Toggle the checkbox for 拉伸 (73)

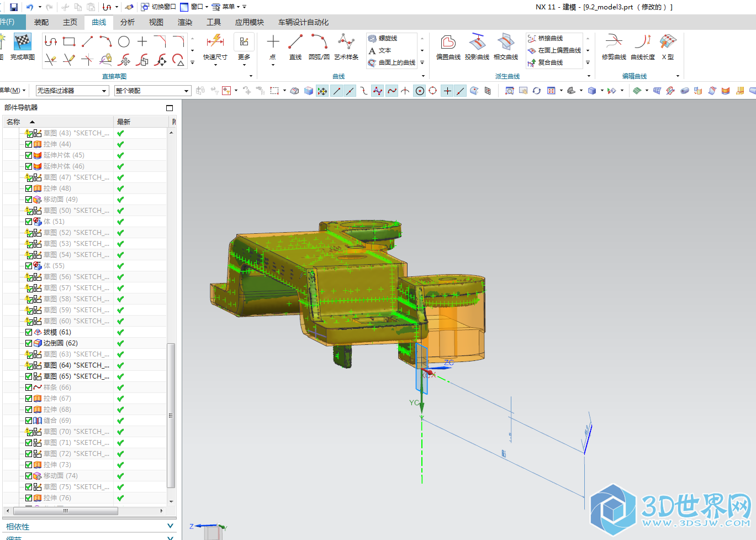click(29, 465)
